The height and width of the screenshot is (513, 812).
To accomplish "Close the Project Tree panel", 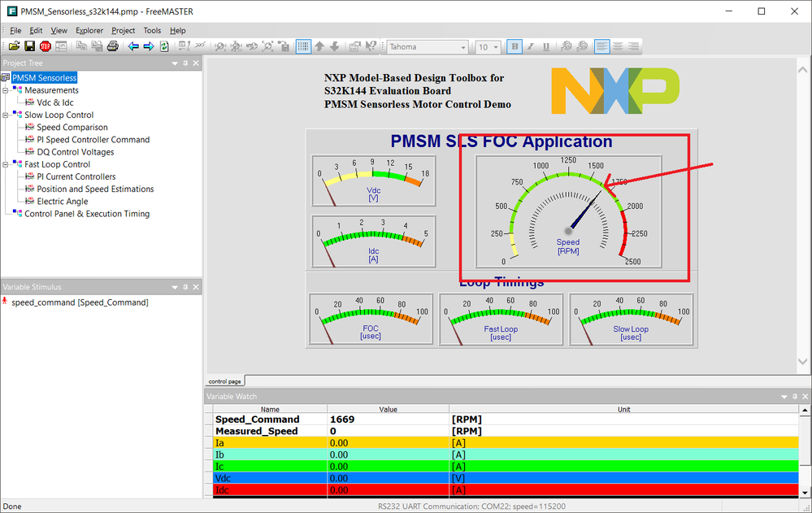I will (196, 63).
